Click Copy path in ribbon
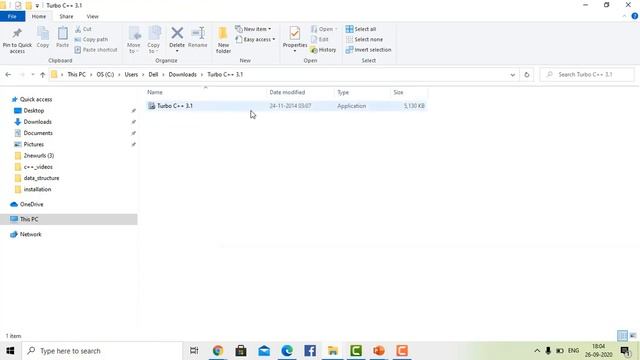The height and width of the screenshot is (360, 640). tap(91, 39)
